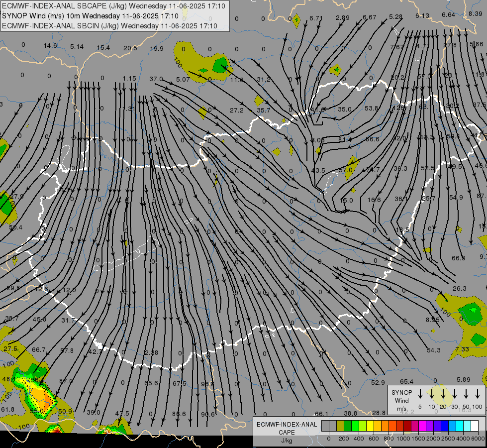
Task: Pick the bright magenta swatch right of 1500 tick
Action: click(x=422, y=426)
